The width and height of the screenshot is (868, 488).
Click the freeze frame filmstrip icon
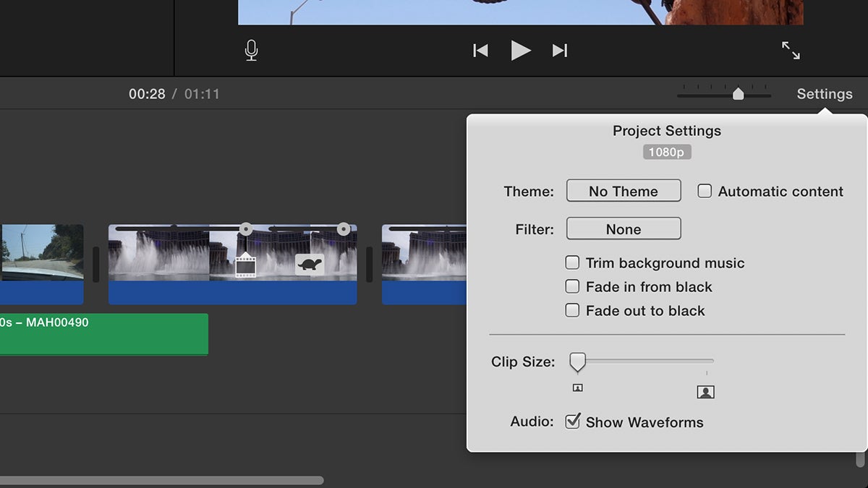coord(246,265)
